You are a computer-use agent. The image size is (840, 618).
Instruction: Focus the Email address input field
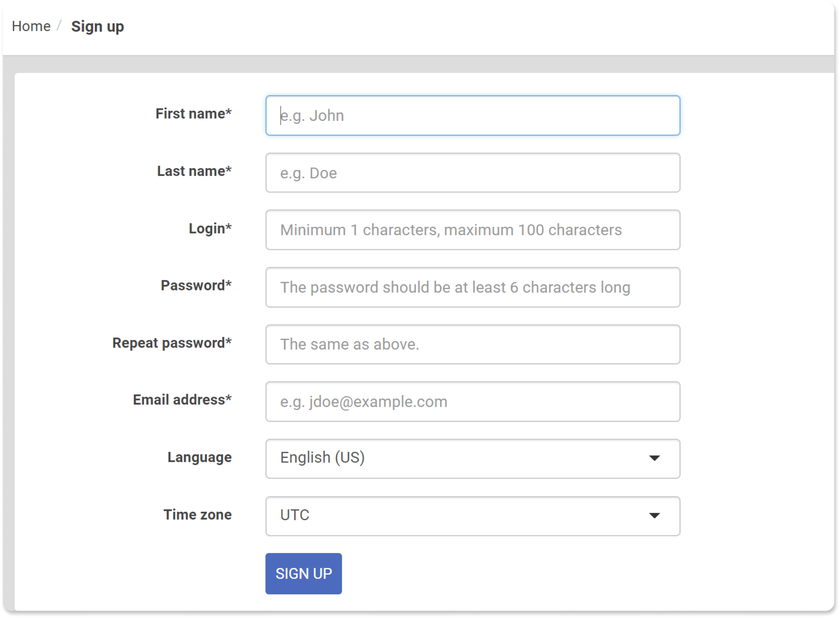coord(472,402)
